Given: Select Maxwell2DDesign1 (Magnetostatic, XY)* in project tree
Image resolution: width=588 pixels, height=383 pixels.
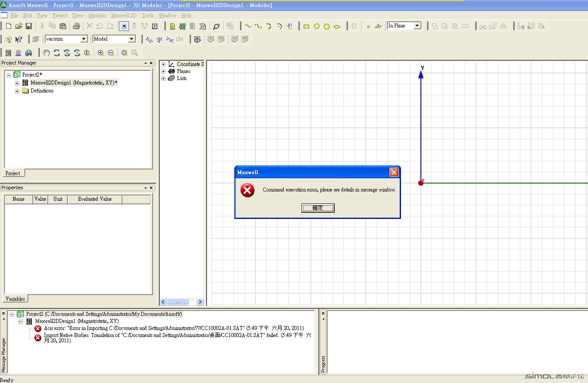Looking at the screenshot, I should 74,83.
